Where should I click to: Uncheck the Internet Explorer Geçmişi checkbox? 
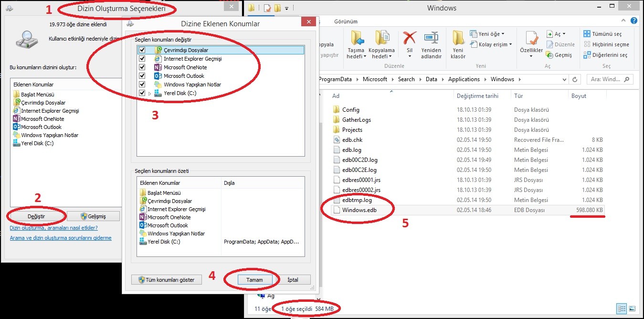click(141, 59)
